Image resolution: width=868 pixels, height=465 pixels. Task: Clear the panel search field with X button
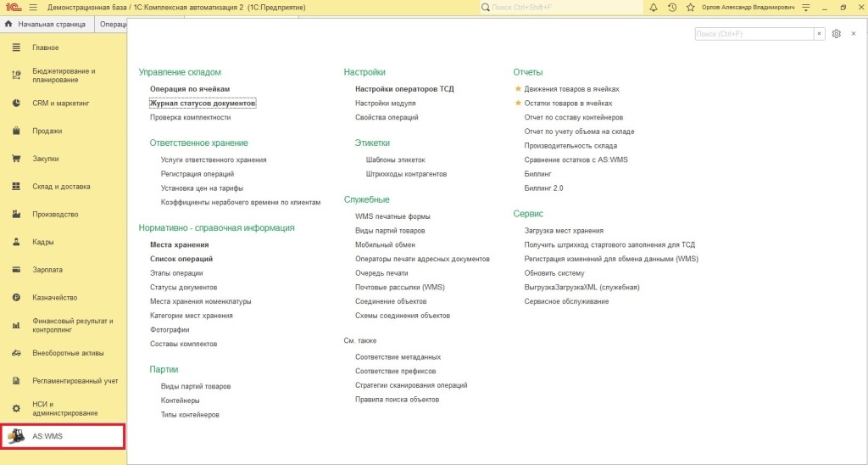pyautogui.click(x=820, y=34)
